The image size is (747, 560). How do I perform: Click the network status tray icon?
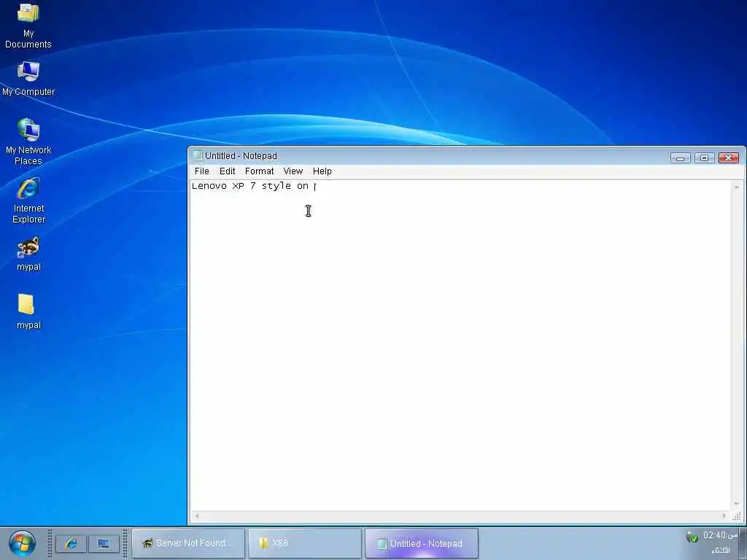tap(692, 537)
